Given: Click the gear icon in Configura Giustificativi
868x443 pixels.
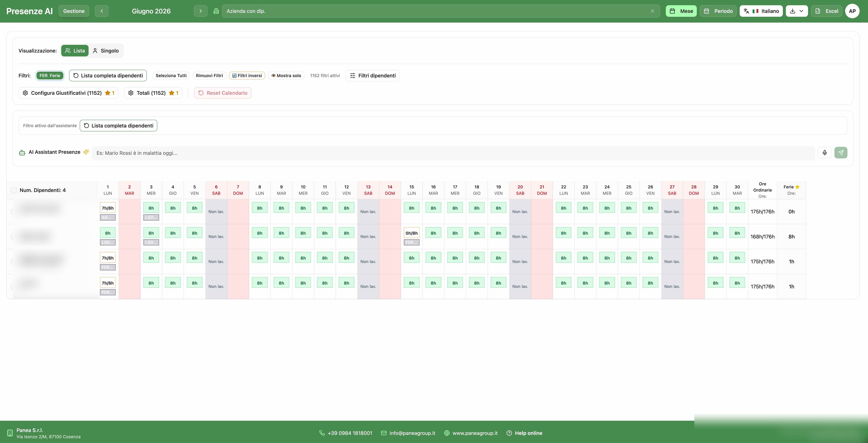Looking at the screenshot, I should pos(25,93).
